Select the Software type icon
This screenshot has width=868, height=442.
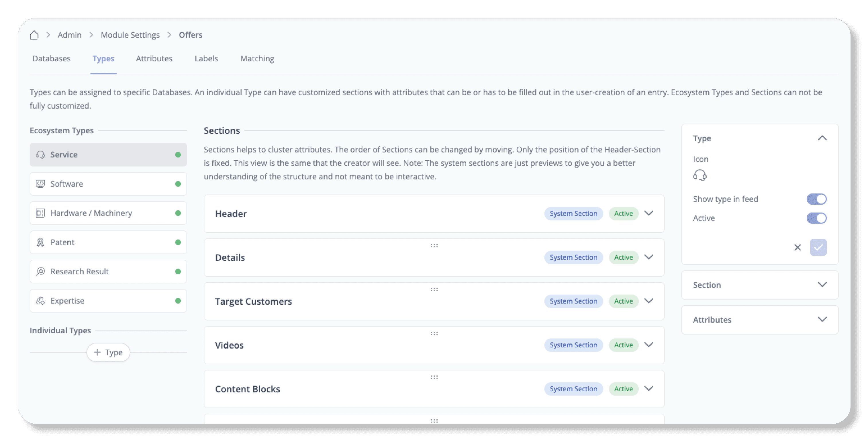[40, 184]
